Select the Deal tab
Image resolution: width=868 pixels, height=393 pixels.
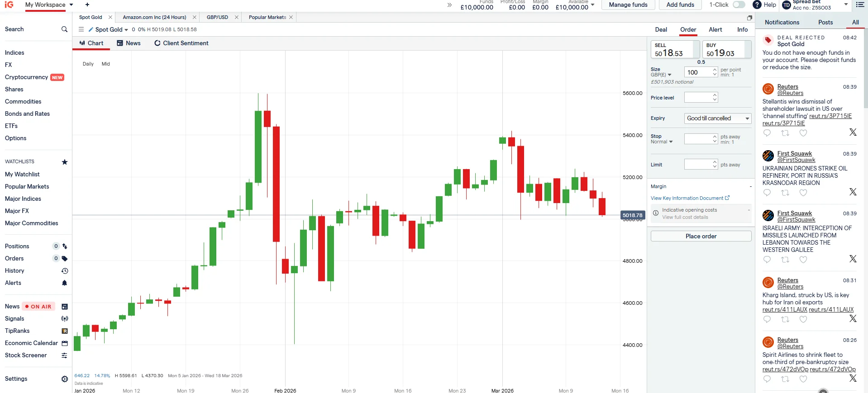[x=661, y=30]
